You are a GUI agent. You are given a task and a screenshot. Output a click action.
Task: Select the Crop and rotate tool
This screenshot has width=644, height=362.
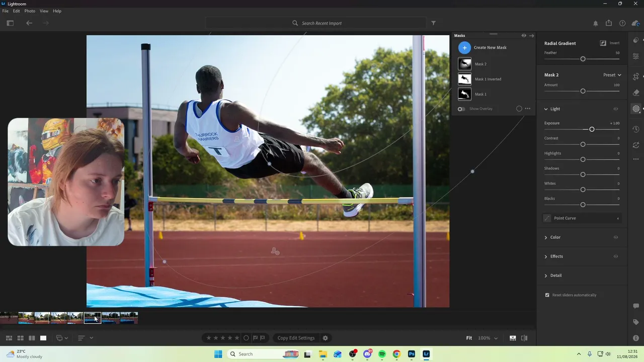coord(636,76)
